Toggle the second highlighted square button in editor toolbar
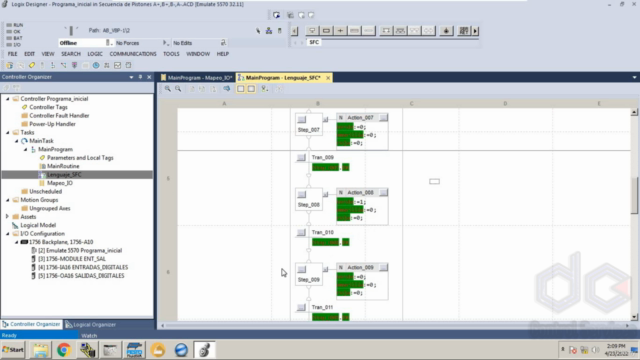The height and width of the screenshot is (360, 640). [251, 89]
